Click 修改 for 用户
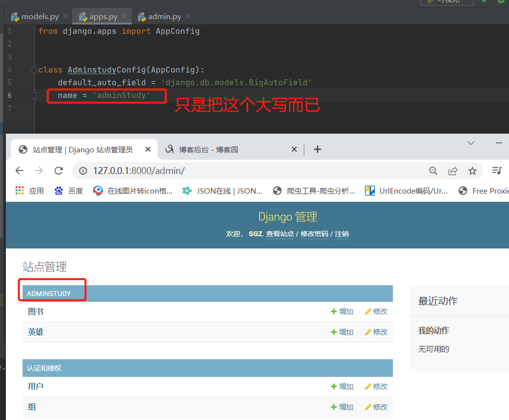509x420 pixels. coord(376,387)
